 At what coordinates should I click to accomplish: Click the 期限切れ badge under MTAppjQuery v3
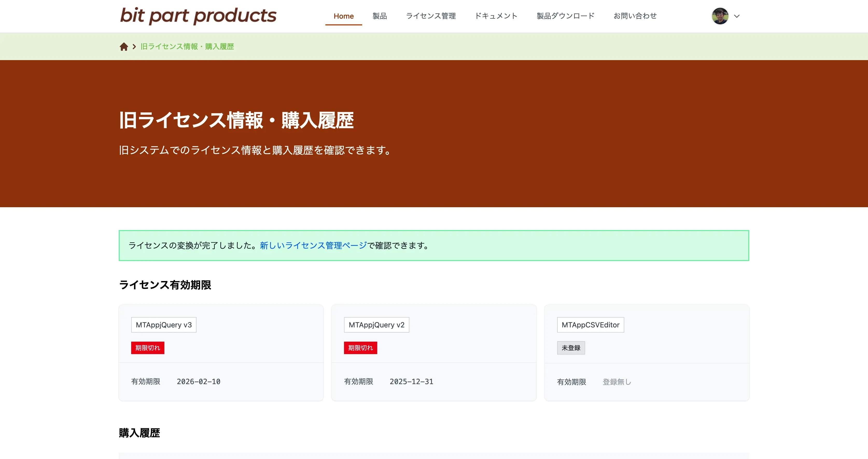(148, 348)
